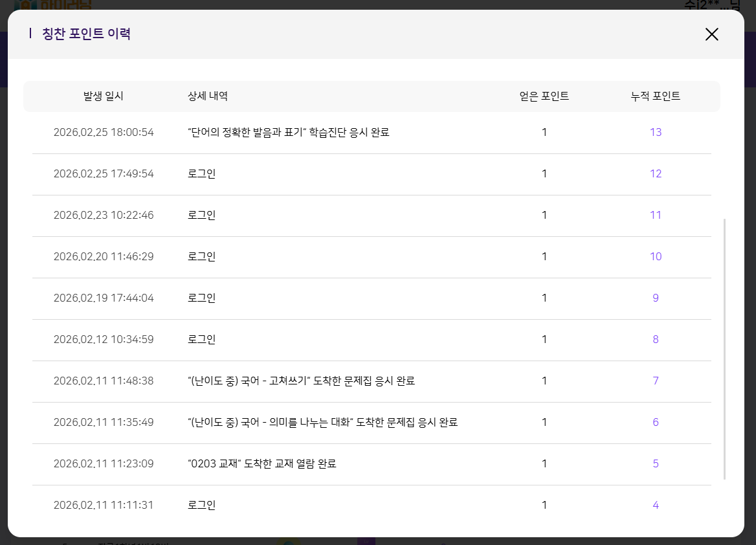Viewport: 756px width, 545px height.
Task: Click the purple cumulative point number 11
Action: (655, 215)
